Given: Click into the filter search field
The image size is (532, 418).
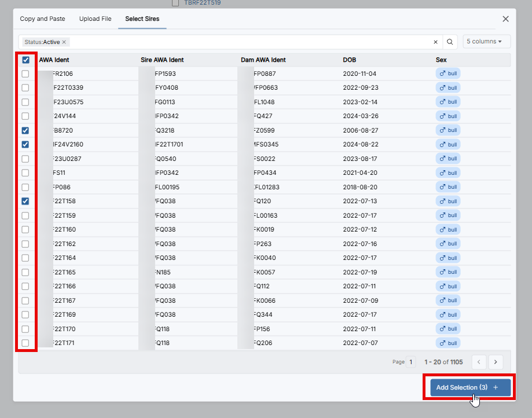Looking at the screenshot, I should [249, 42].
